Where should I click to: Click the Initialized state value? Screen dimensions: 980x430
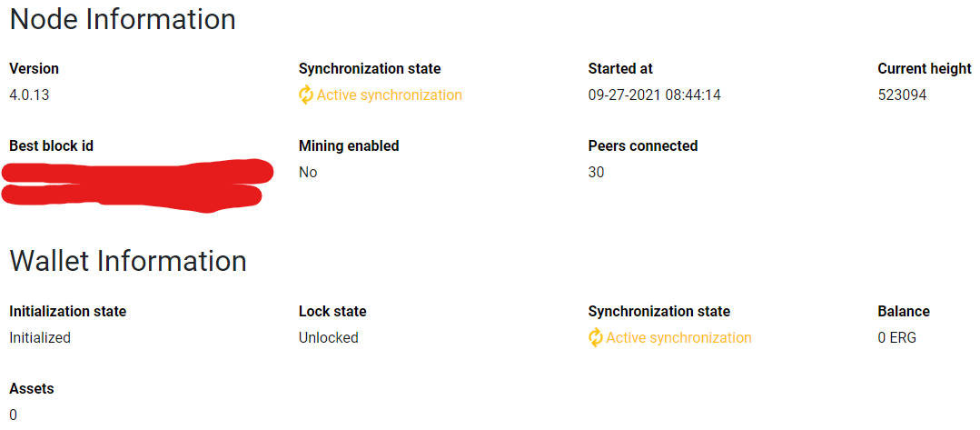[40, 337]
